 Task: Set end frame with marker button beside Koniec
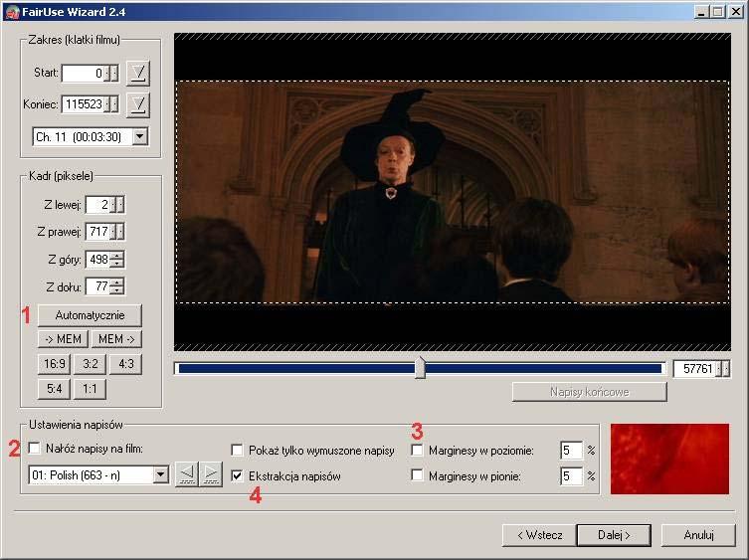pos(138,104)
